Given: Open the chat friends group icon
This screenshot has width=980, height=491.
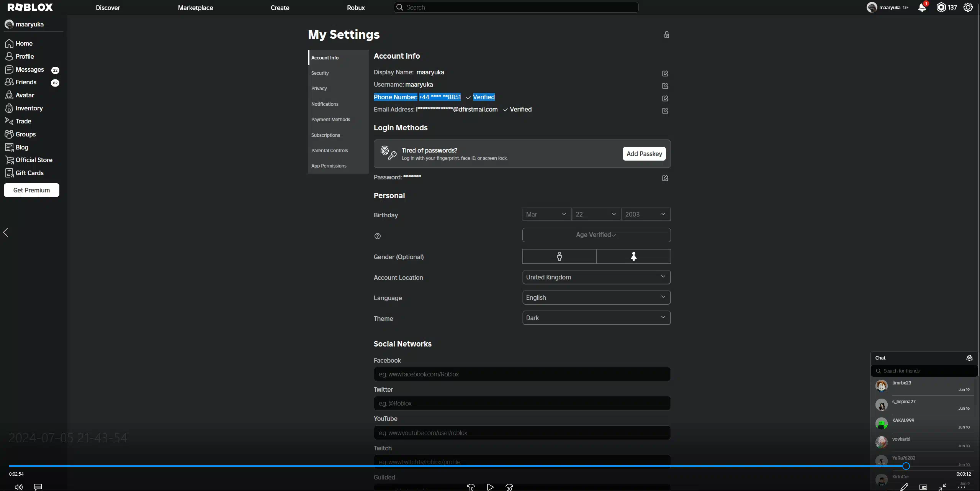Looking at the screenshot, I should point(969,358).
